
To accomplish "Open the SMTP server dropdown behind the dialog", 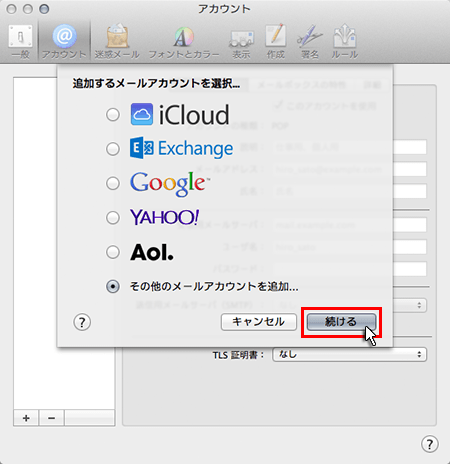I will coord(410,305).
